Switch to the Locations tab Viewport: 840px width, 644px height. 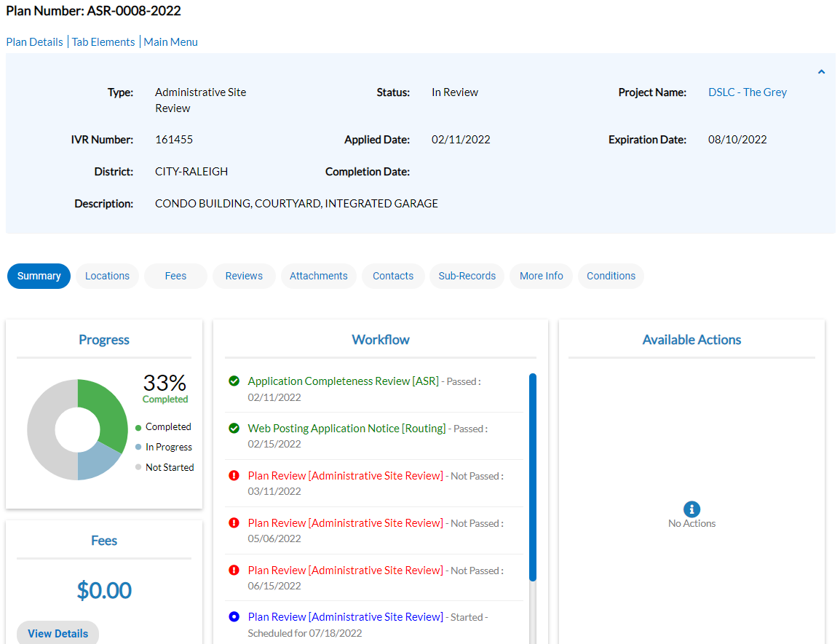click(107, 276)
